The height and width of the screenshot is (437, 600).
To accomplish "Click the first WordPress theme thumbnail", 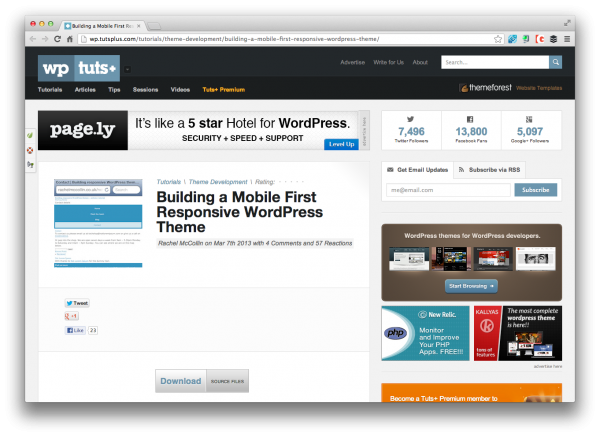I will 409,259.
